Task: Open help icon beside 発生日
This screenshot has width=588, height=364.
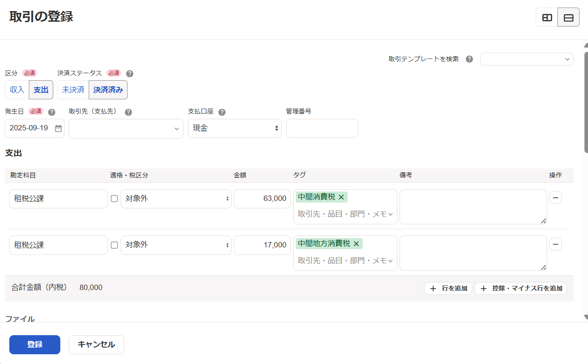Action: click(x=52, y=112)
